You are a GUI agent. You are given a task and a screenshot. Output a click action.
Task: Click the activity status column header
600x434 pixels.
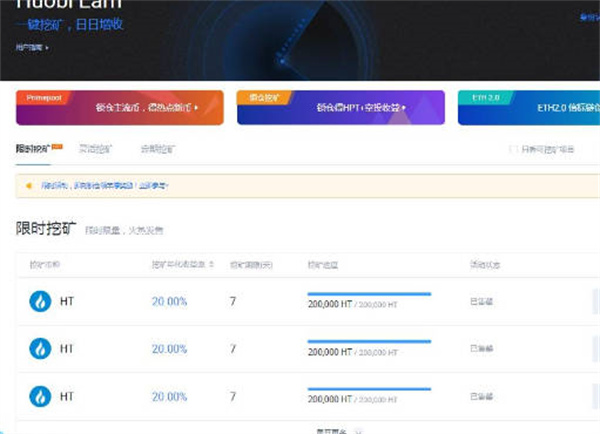(x=485, y=264)
